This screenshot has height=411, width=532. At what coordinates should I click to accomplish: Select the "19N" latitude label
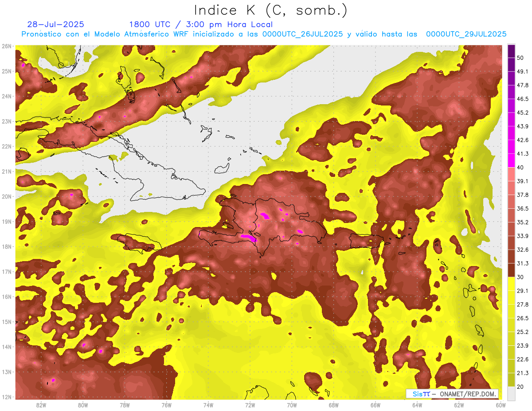[7, 222]
